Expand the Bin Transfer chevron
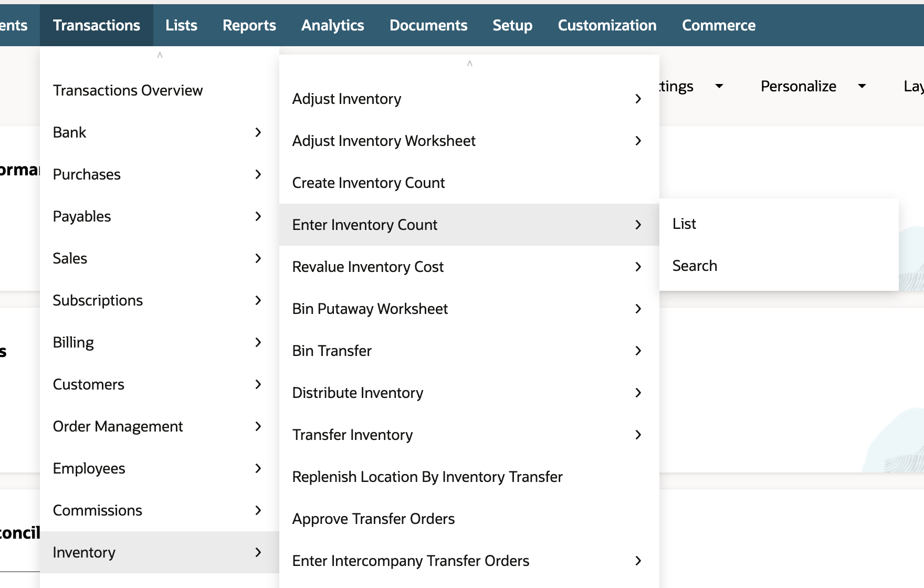Image resolution: width=924 pixels, height=588 pixels. pyautogui.click(x=638, y=351)
